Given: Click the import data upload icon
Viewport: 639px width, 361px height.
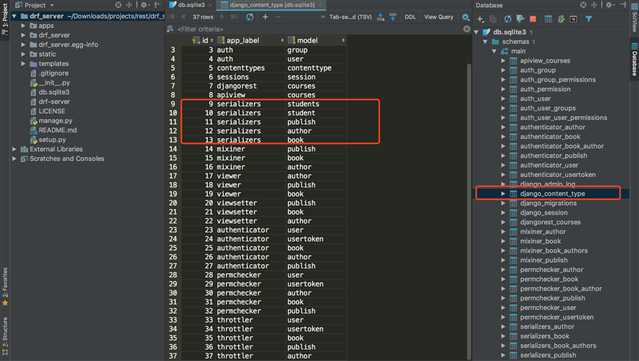Looking at the screenshot, I should [393, 17].
